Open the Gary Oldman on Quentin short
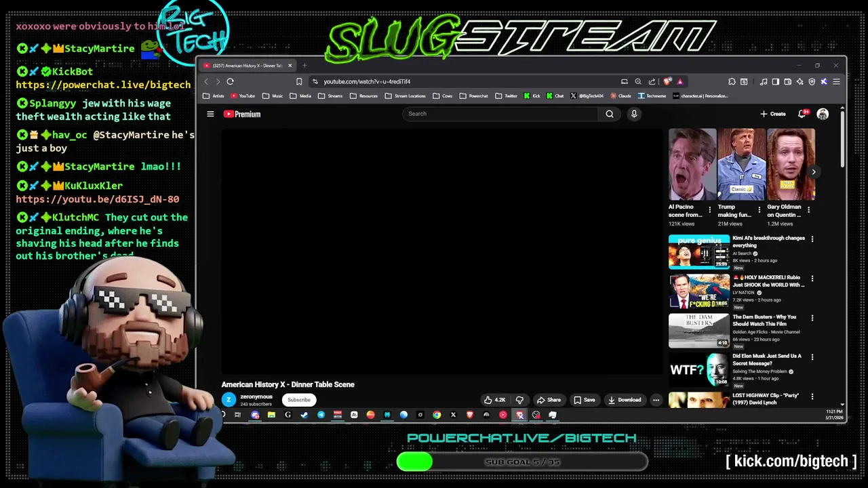868x488 pixels. point(791,165)
